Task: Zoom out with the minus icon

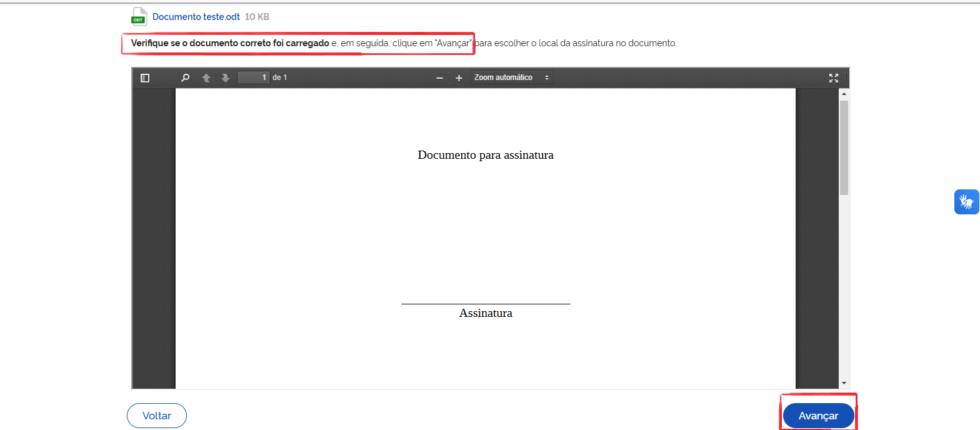Action: point(439,78)
